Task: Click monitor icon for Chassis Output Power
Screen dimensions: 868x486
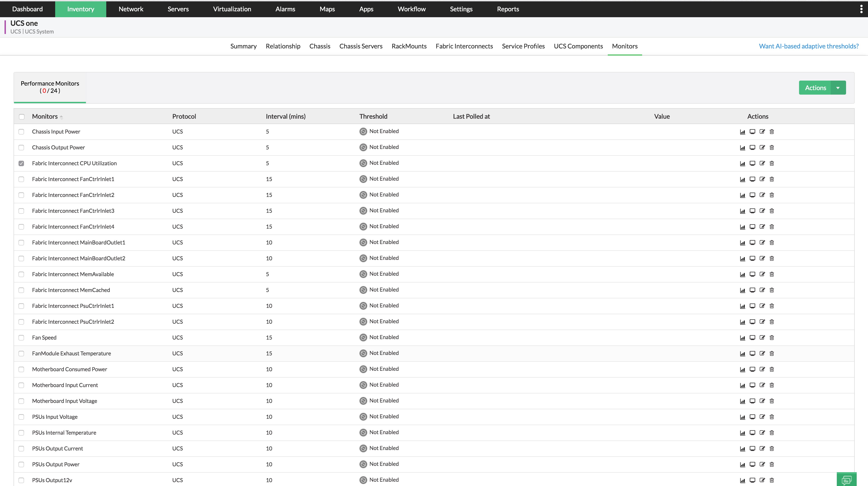Action: coord(752,147)
